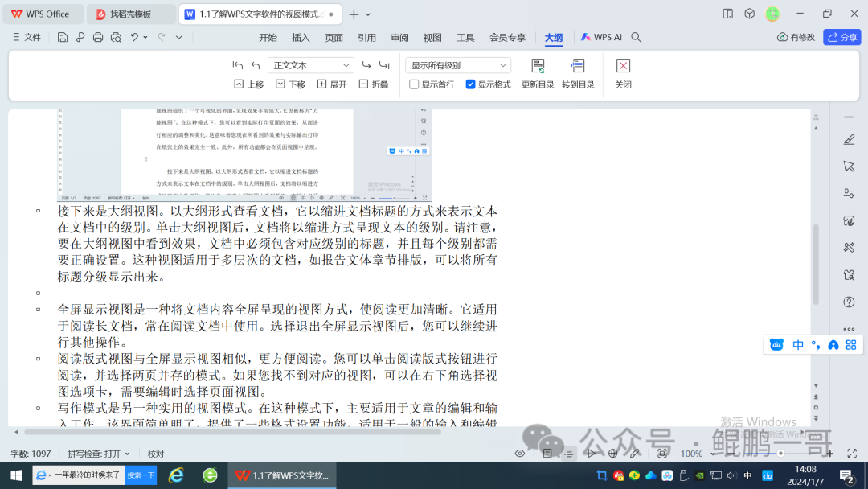Click the pen icon in right sidebar

pos(850,140)
